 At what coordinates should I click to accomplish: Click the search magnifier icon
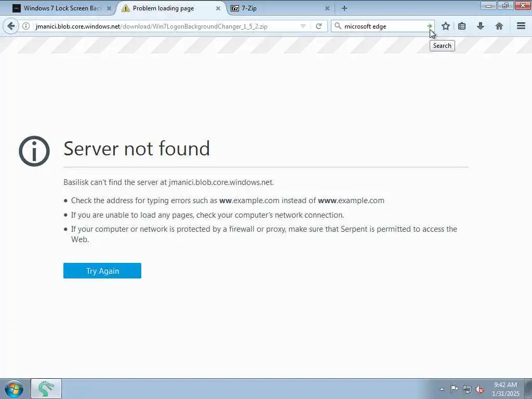[x=338, y=26]
